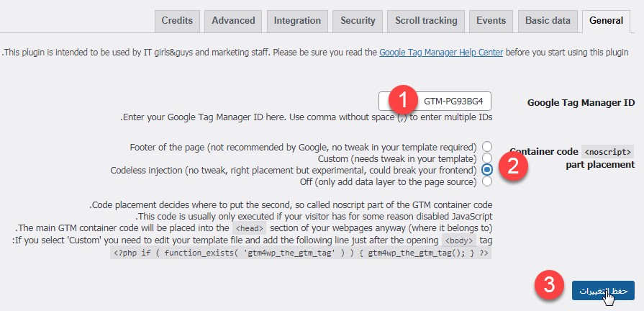Click the Google Tag Manager ID label
Image resolution: width=644 pixels, height=311 pixels.
[x=581, y=102]
